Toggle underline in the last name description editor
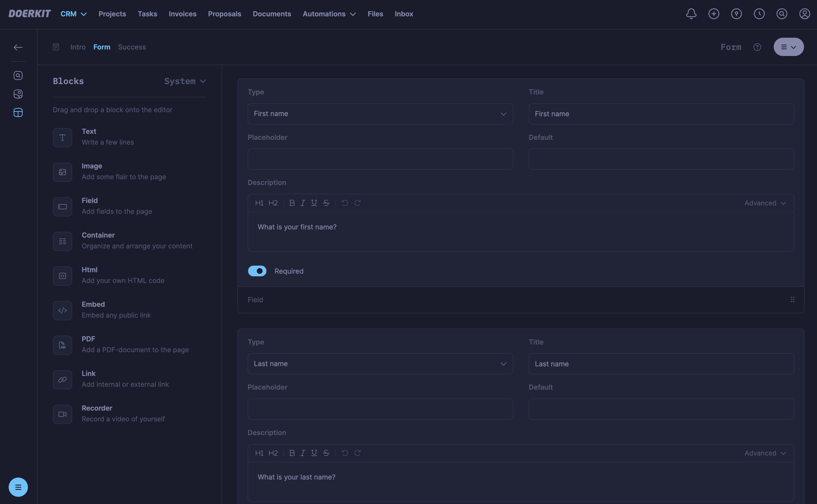 point(314,453)
